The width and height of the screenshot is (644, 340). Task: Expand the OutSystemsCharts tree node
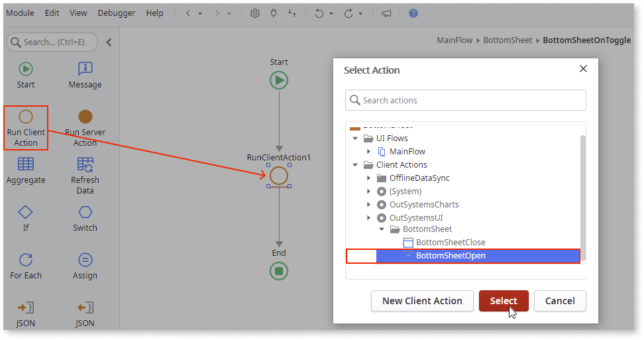(369, 205)
